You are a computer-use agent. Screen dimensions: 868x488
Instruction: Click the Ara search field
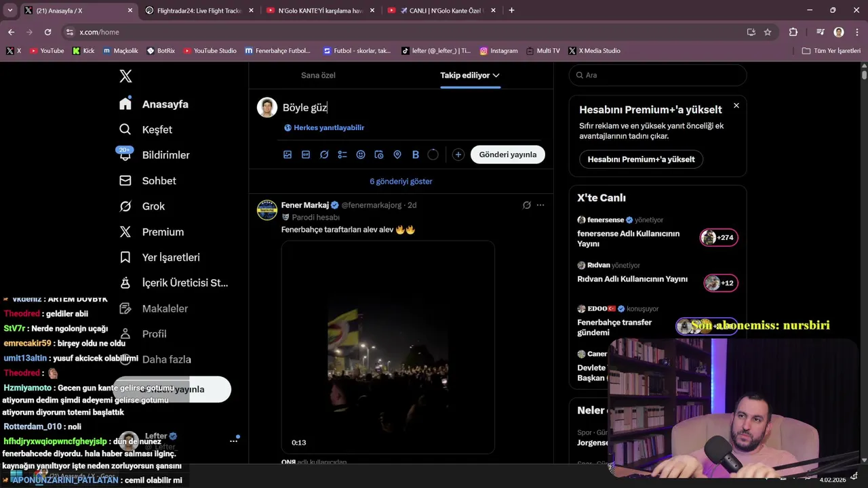(x=658, y=75)
